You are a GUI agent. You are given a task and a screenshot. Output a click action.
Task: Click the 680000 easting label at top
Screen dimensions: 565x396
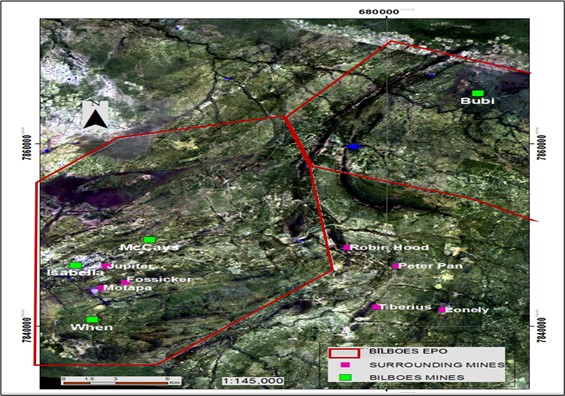[x=378, y=12]
